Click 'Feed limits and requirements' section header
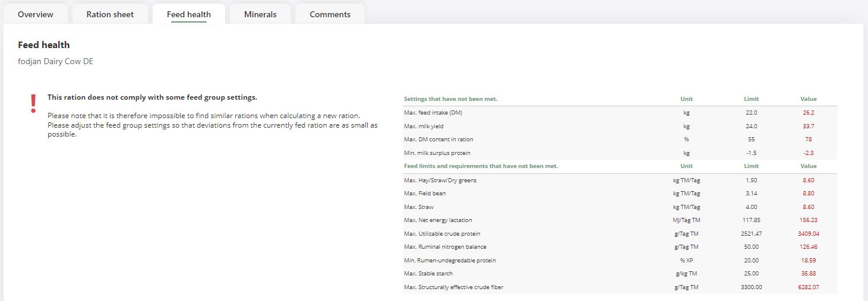 (481, 166)
